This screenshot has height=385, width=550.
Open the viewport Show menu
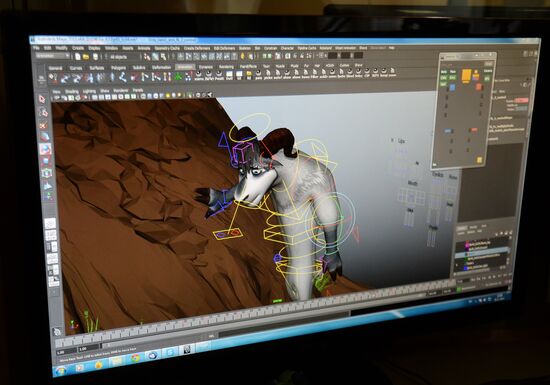tap(105, 91)
